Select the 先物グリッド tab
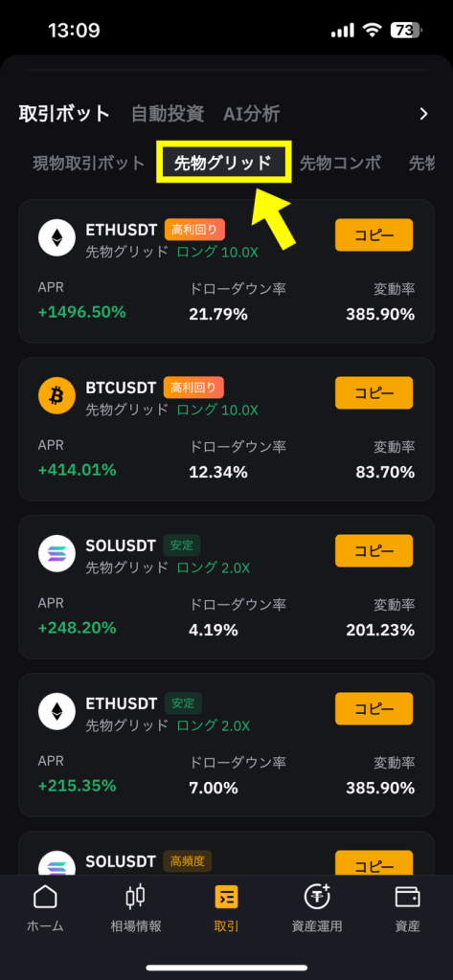 [223, 163]
